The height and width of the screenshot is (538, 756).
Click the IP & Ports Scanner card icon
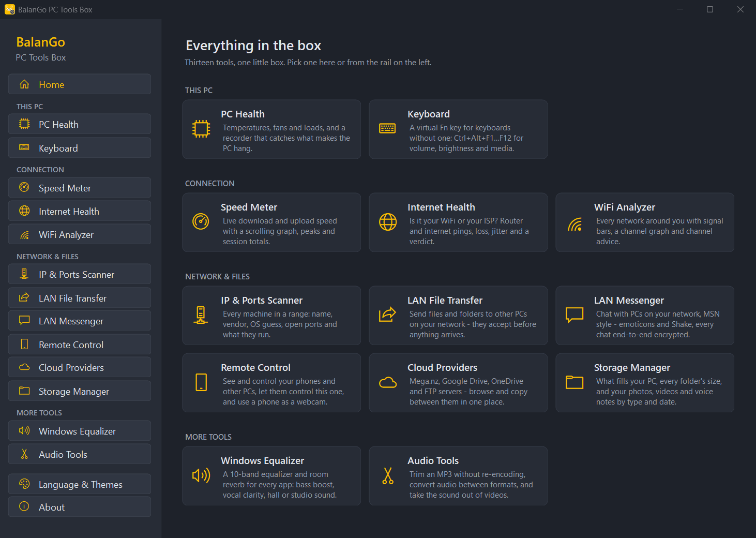(201, 315)
